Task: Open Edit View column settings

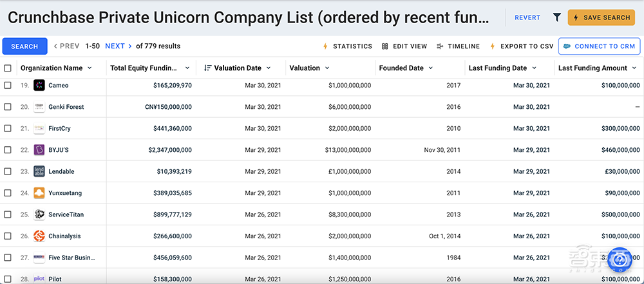Action: (x=404, y=46)
